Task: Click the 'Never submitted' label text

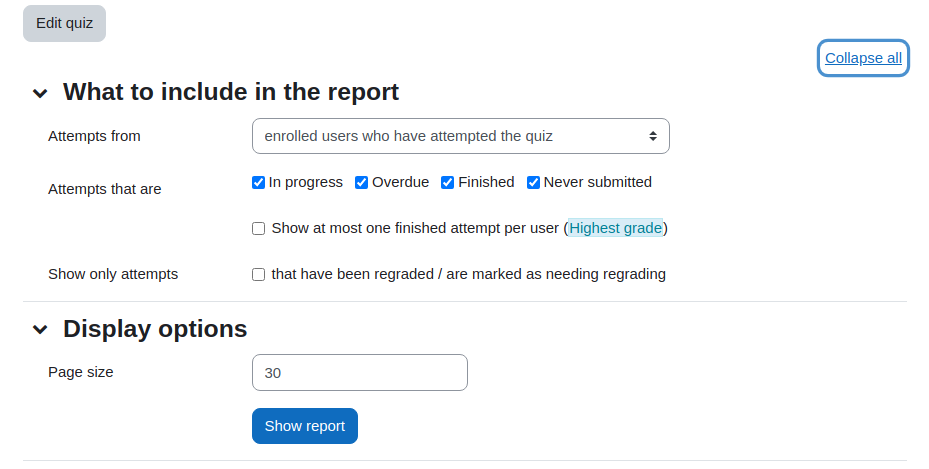Action: point(598,182)
